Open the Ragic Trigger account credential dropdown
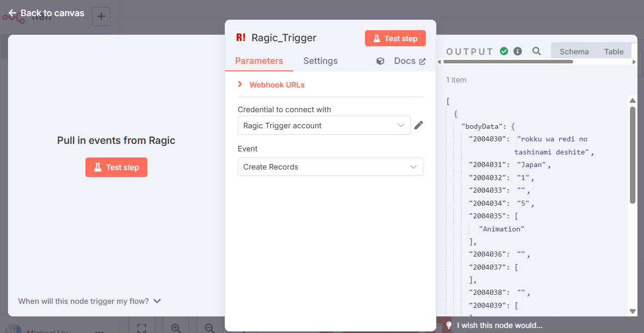644x333 pixels. (324, 126)
